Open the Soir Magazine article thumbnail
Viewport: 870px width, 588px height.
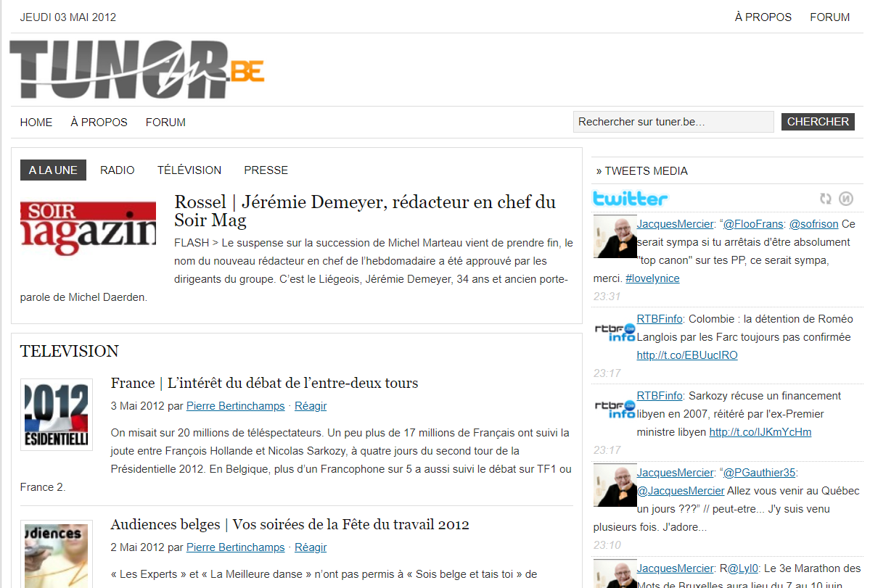89,228
